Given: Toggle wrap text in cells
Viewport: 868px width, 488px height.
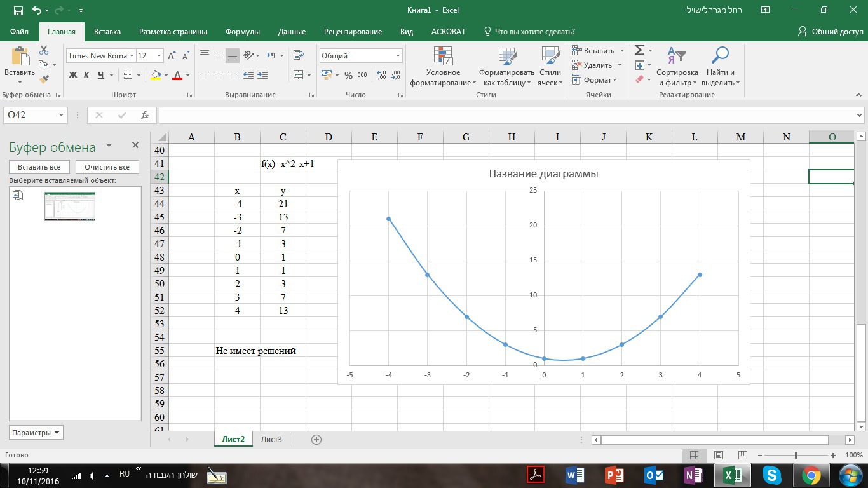Looking at the screenshot, I should [298, 55].
